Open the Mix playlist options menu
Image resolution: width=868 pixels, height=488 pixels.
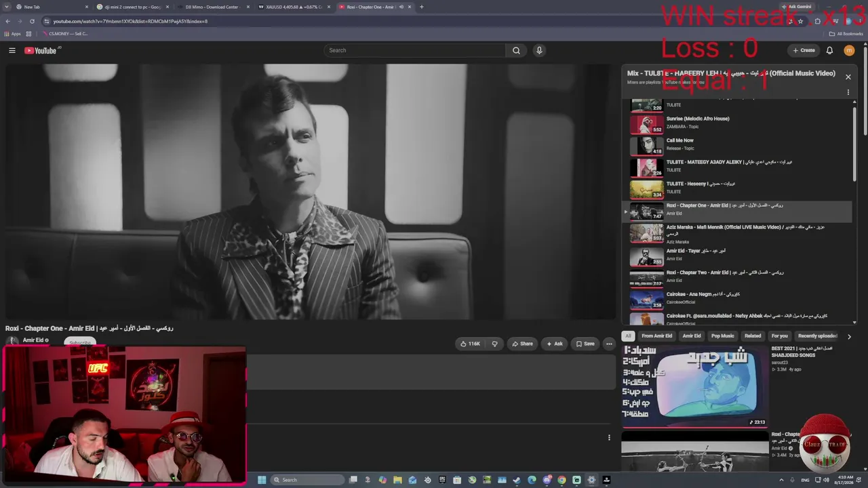coord(848,93)
